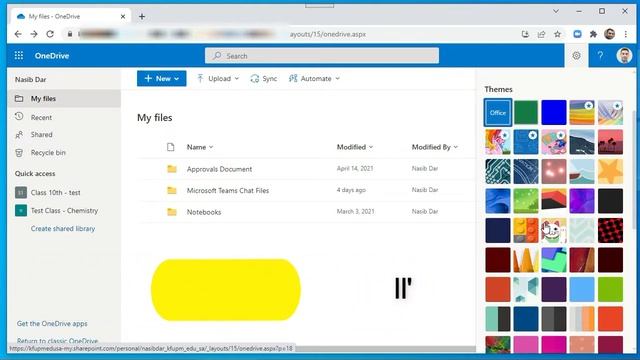Open Test Class - Chemistry library
The height and width of the screenshot is (360, 640).
pyautogui.click(x=64, y=211)
